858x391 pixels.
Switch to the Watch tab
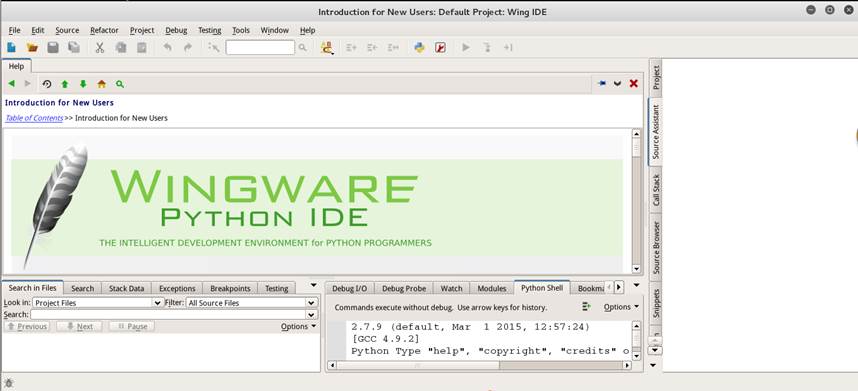coord(451,288)
